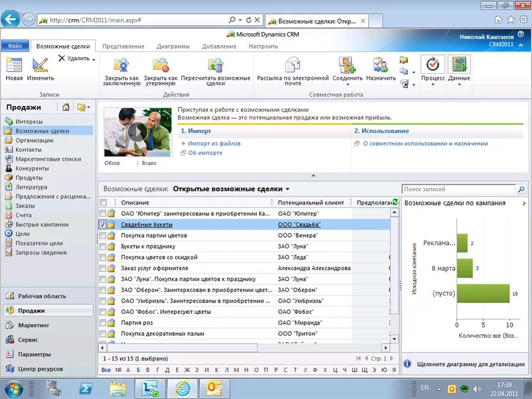Click the (пусто) bar in the chart
The height and width of the screenshot is (399, 532).
(483, 293)
